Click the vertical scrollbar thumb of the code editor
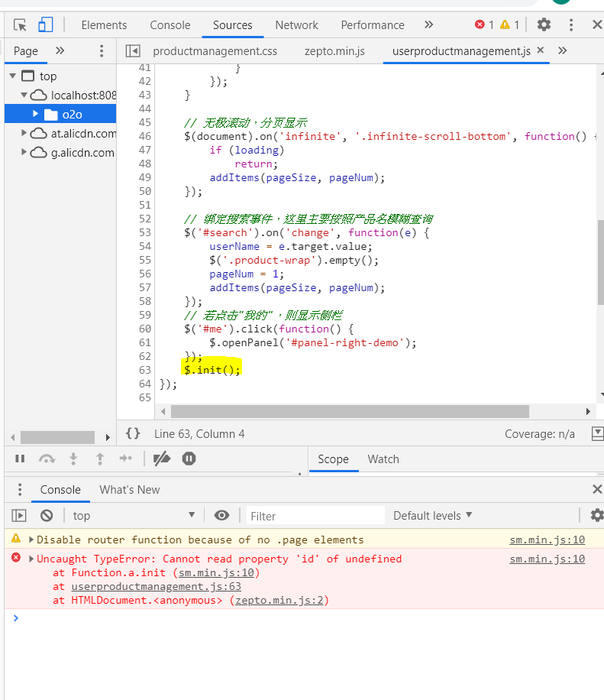Image resolution: width=604 pixels, height=700 pixels. pyautogui.click(x=600, y=263)
